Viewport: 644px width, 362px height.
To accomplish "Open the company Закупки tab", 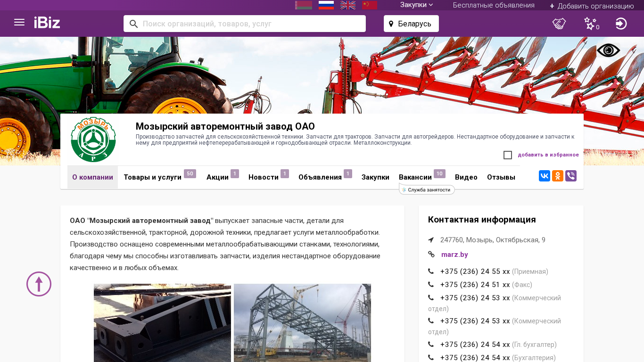I will (375, 177).
